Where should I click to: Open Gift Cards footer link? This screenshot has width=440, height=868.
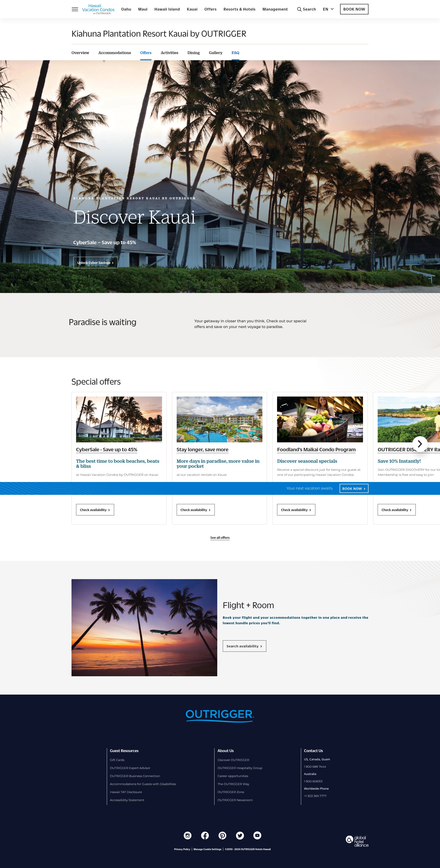coord(117,760)
